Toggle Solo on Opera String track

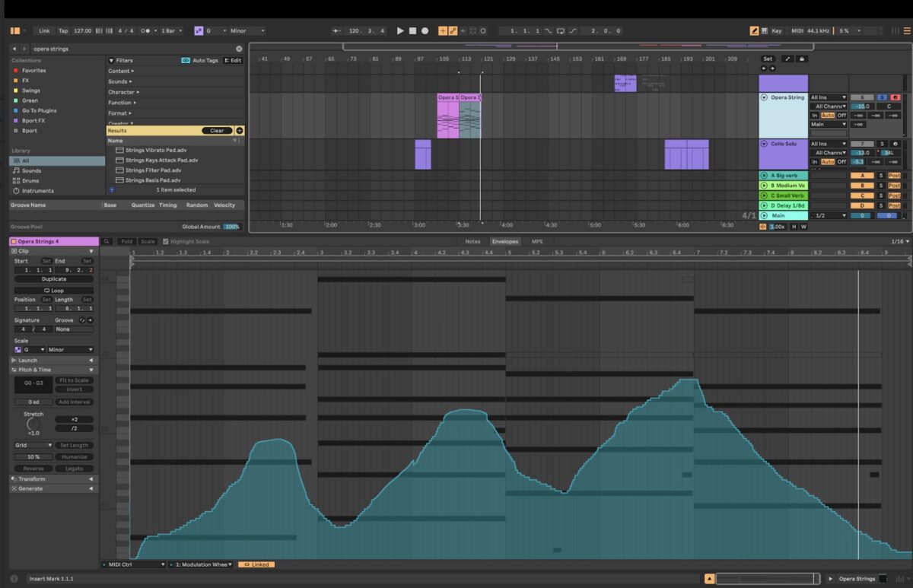point(882,97)
